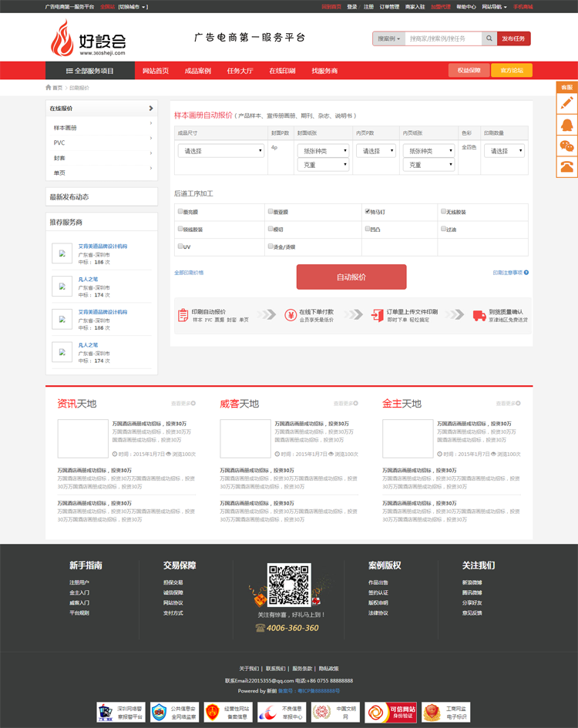Viewport: 578px width, 728px height.
Task: Open the 封面纸张 克重 dropdown
Action: tap(324, 165)
